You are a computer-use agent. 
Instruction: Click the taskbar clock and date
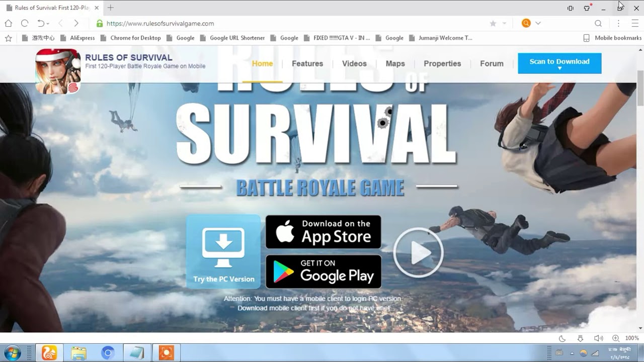click(619, 353)
